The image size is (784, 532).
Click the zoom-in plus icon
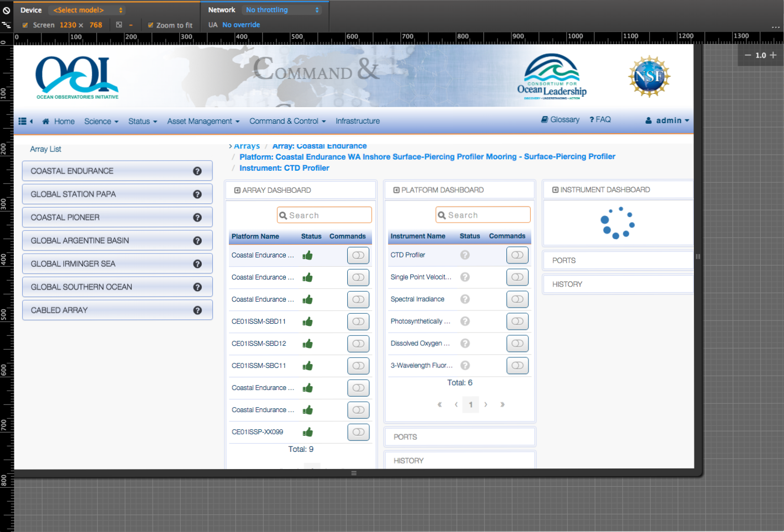point(773,55)
